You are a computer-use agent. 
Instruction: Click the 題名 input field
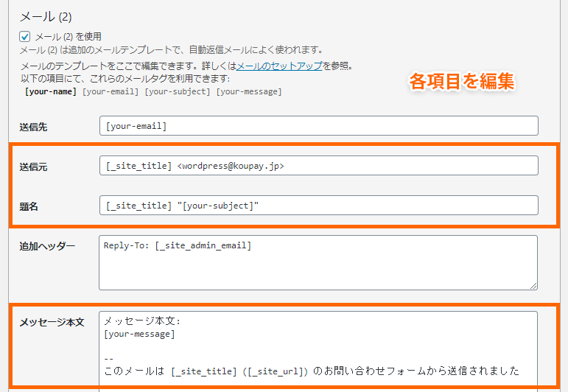tap(319, 206)
